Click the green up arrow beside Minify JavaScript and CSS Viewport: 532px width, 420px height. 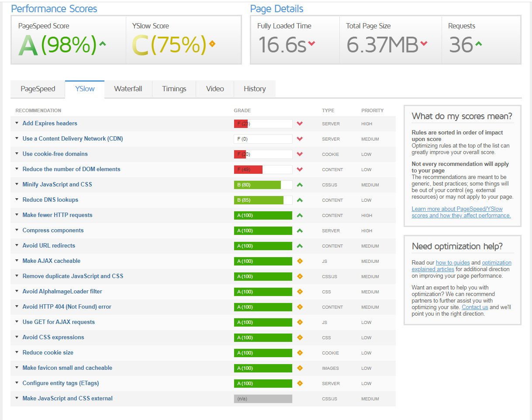(300, 185)
